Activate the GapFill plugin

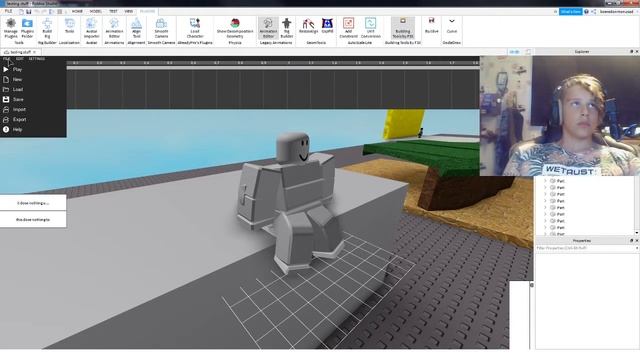pyautogui.click(x=327, y=25)
